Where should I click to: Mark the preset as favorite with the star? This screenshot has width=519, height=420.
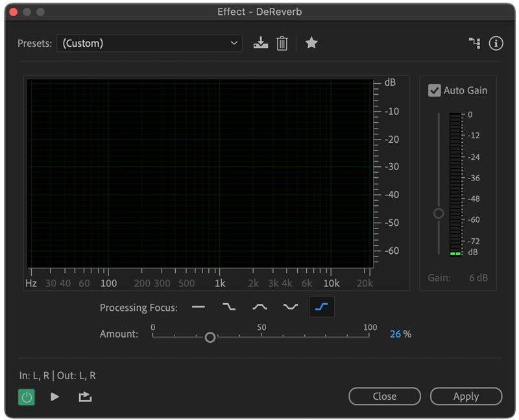coord(311,43)
